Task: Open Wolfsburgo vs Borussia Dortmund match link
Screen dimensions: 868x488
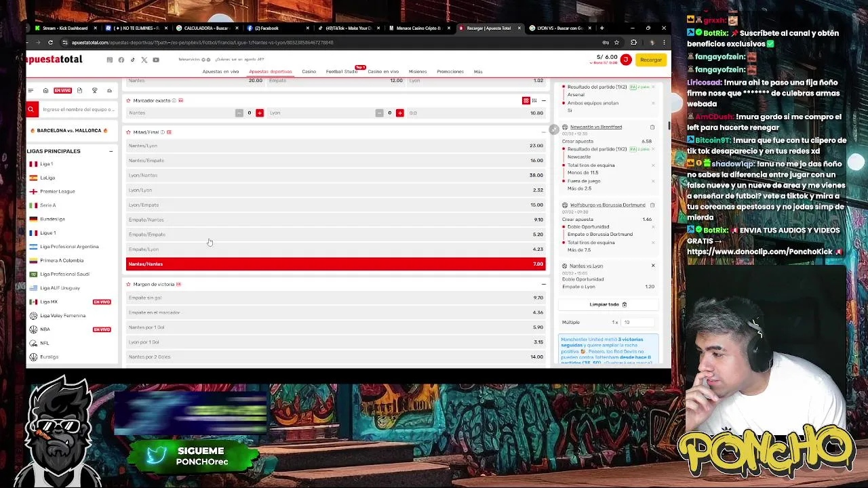Action: 608,205
